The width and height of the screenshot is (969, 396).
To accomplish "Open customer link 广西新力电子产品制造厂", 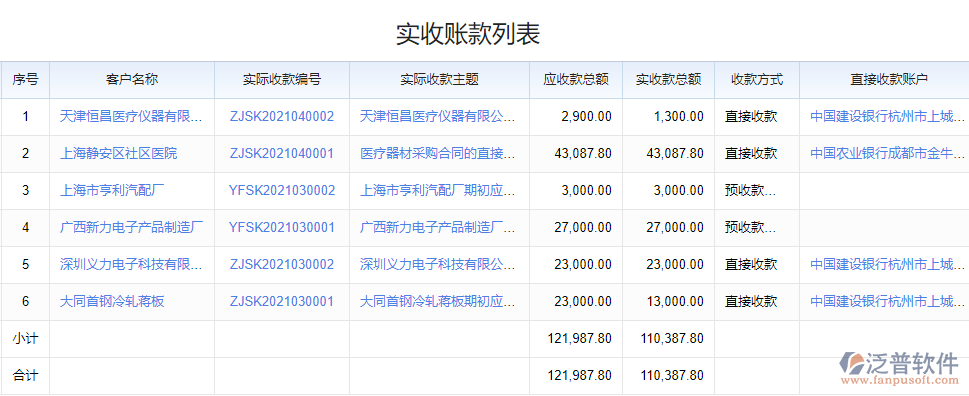I will pos(132,227).
